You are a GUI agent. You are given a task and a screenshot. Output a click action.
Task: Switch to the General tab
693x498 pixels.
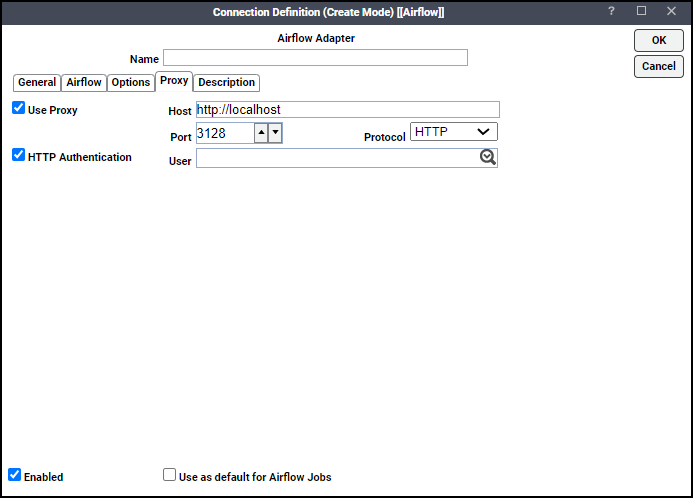[x=37, y=83]
